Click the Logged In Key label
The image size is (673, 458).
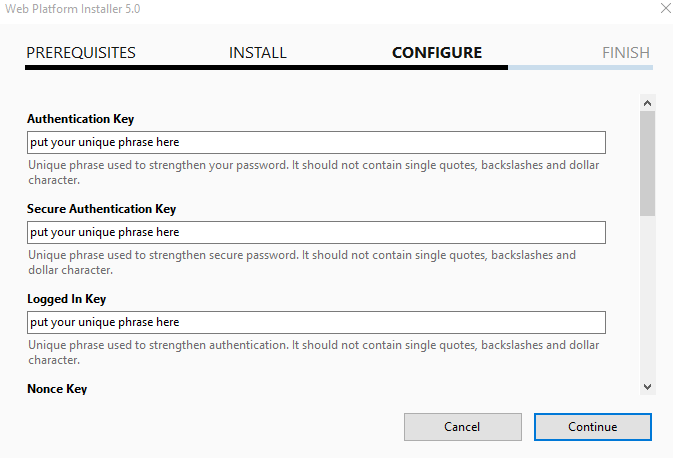pos(67,299)
